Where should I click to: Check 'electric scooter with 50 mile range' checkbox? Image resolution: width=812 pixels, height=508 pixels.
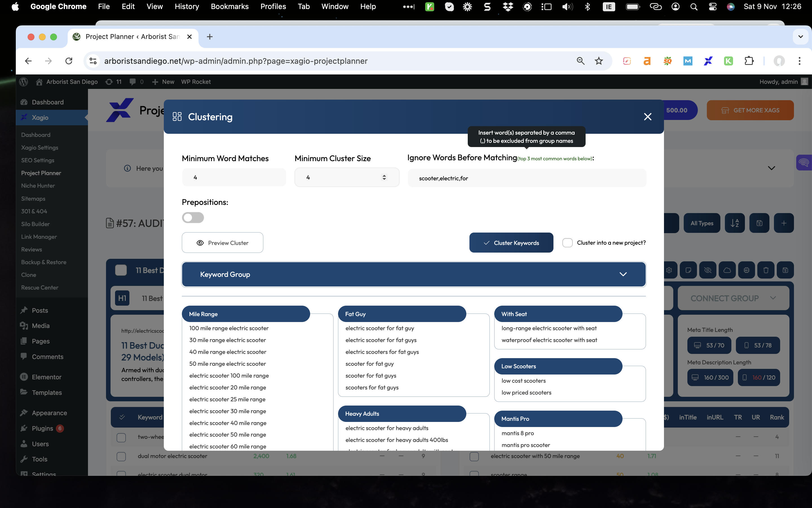(x=474, y=456)
